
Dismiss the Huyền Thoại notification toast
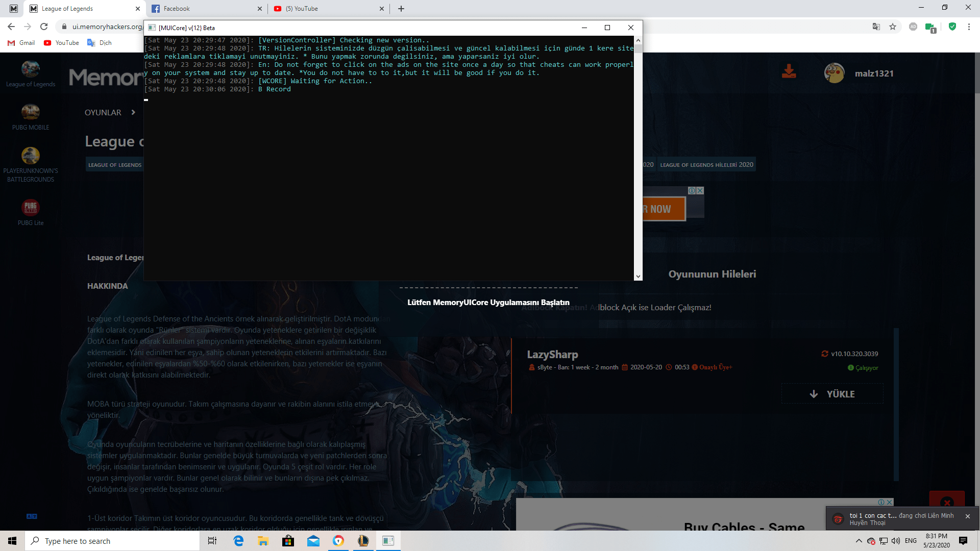968,516
